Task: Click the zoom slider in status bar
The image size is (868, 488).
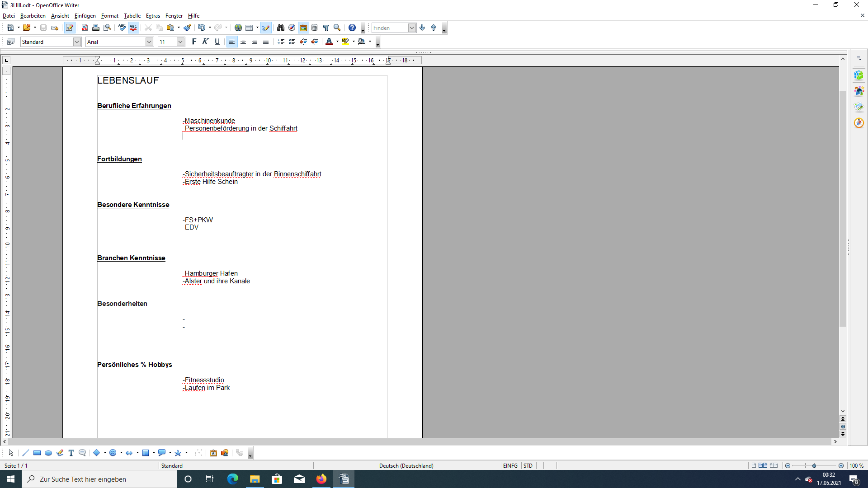Action: [x=814, y=465]
